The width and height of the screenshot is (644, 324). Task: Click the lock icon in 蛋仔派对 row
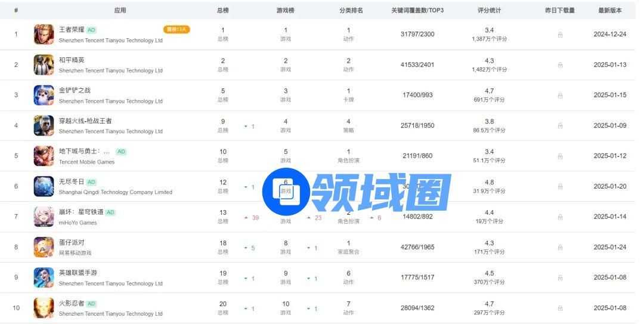pos(559,247)
